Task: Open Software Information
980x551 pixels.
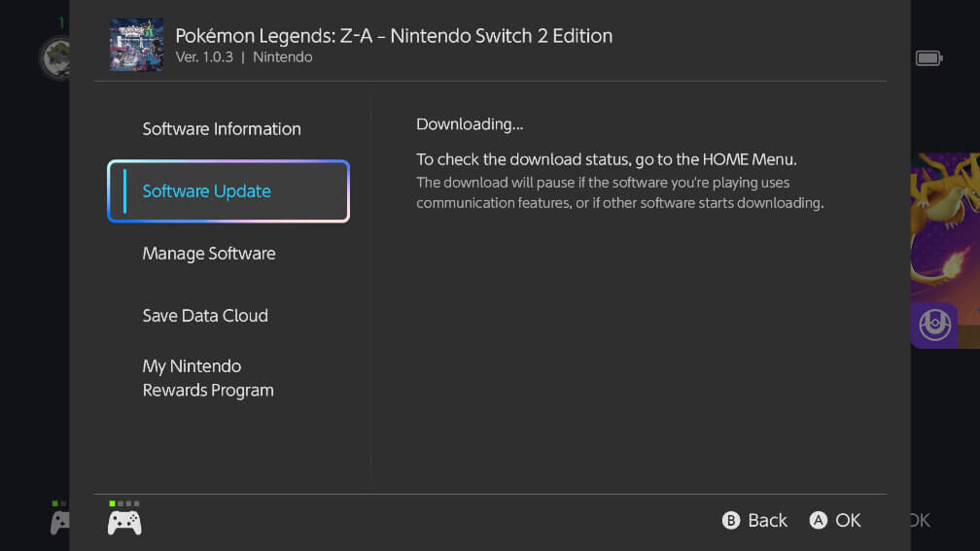Action: [222, 129]
